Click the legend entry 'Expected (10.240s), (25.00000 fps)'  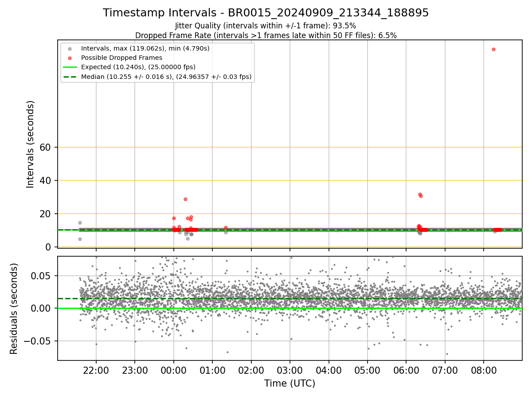click(x=138, y=67)
